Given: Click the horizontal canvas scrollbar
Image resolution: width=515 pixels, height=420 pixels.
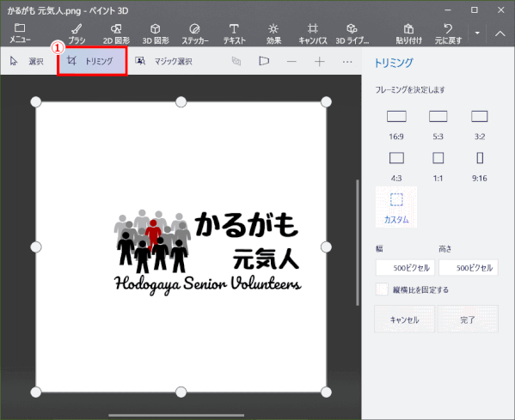Looking at the screenshot, I should tap(176, 416).
